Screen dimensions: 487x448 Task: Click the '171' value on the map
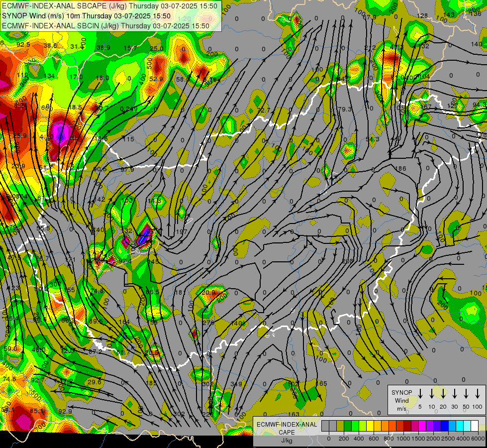[x=70, y=259]
